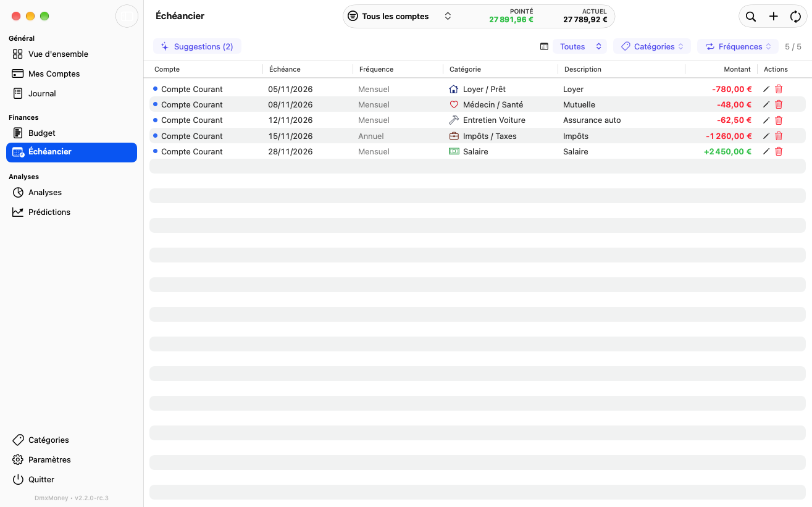The width and height of the screenshot is (812, 507).
Task: Show the Prédictions view
Action: click(72, 212)
